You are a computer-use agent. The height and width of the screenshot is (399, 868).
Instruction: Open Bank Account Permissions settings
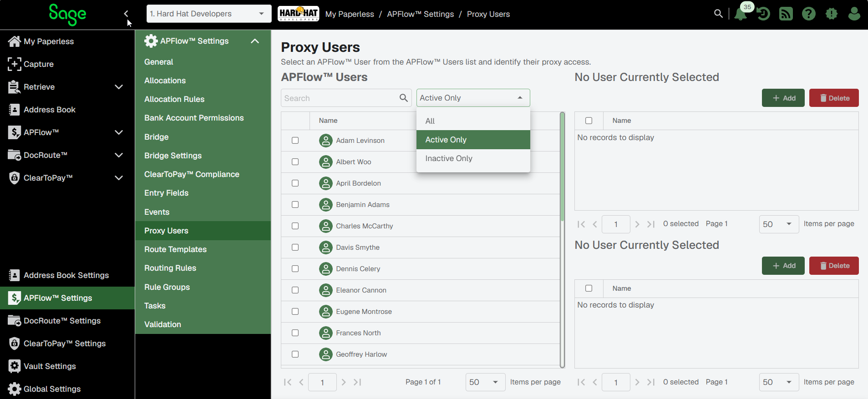tap(203, 118)
